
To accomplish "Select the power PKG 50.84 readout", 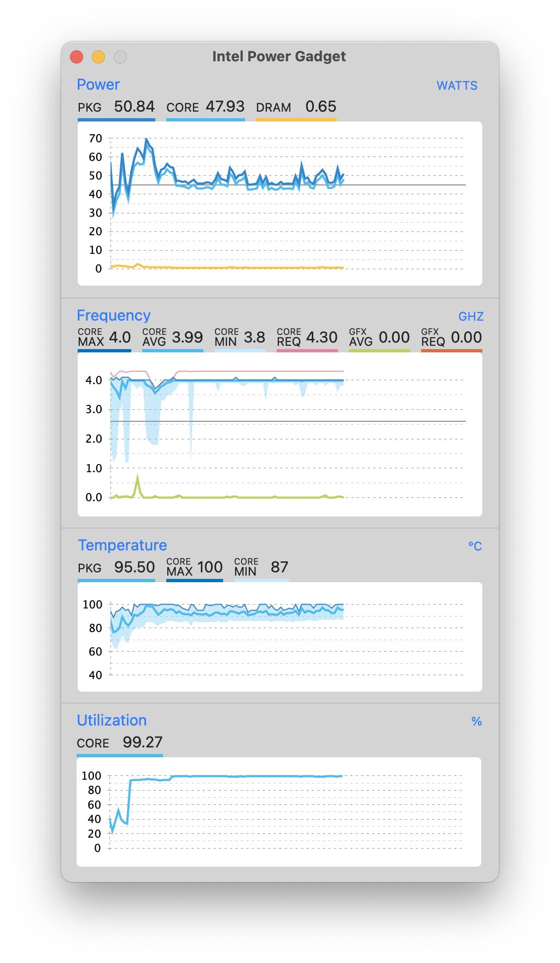I will (116, 107).
